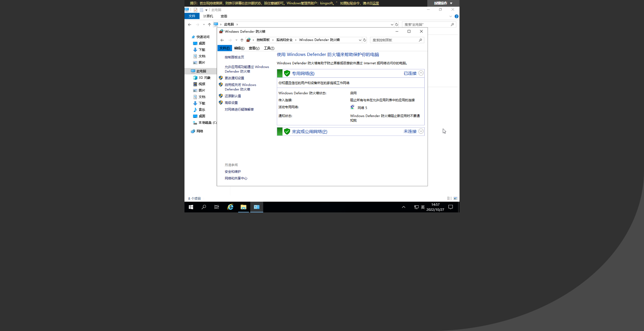Click the green shield beside 来宾或公用网络(P)
The image size is (644, 331).
point(287,131)
